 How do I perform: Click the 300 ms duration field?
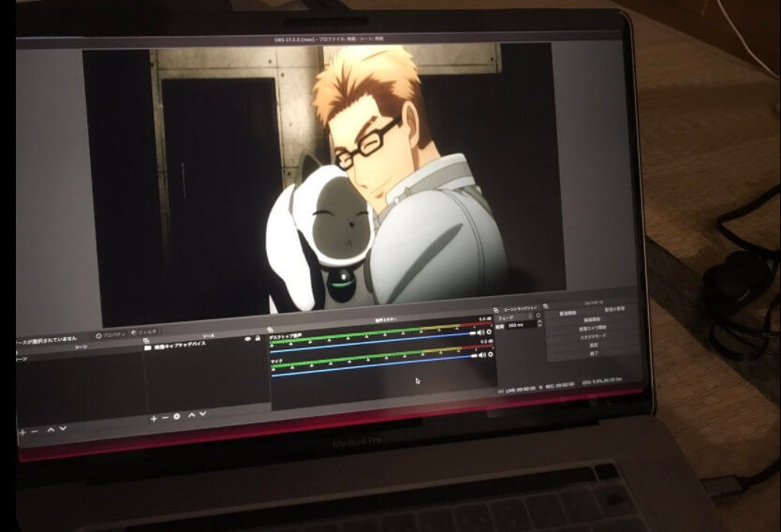click(x=521, y=325)
